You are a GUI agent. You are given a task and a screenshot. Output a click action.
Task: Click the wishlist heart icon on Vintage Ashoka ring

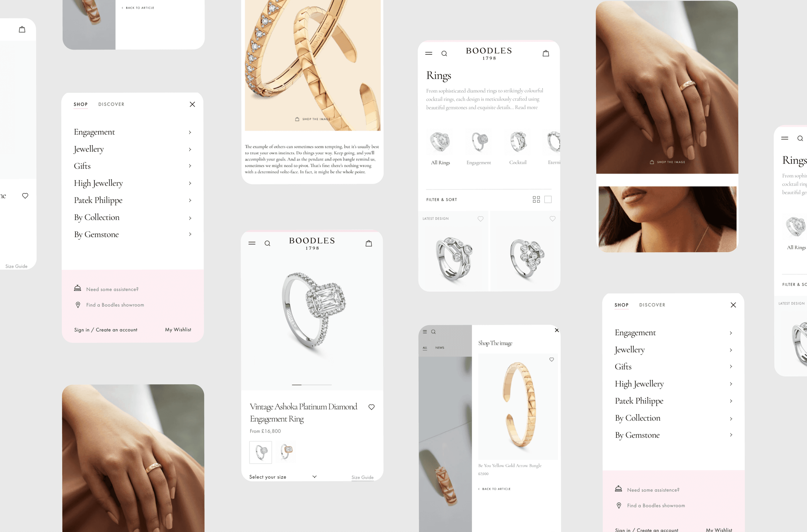coord(372,407)
